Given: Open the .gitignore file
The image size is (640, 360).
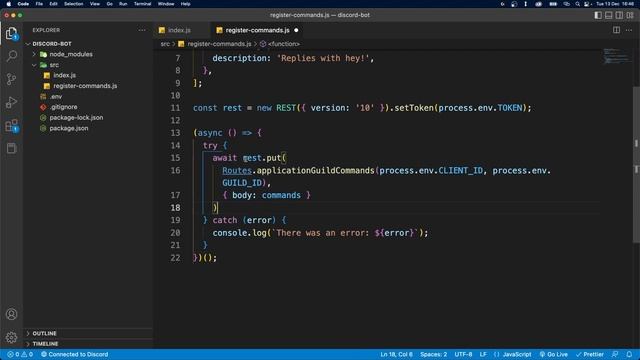Looking at the screenshot, I should coord(63,107).
